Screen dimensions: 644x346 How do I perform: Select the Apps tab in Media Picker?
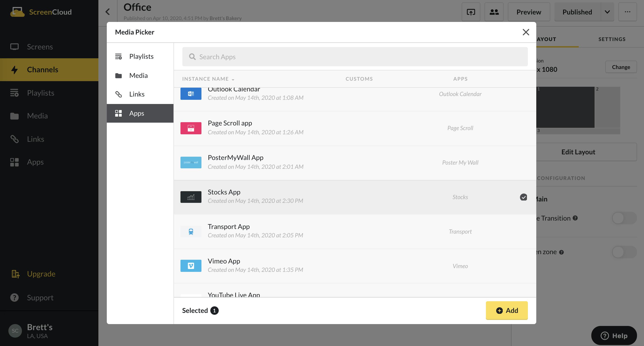pyautogui.click(x=140, y=113)
